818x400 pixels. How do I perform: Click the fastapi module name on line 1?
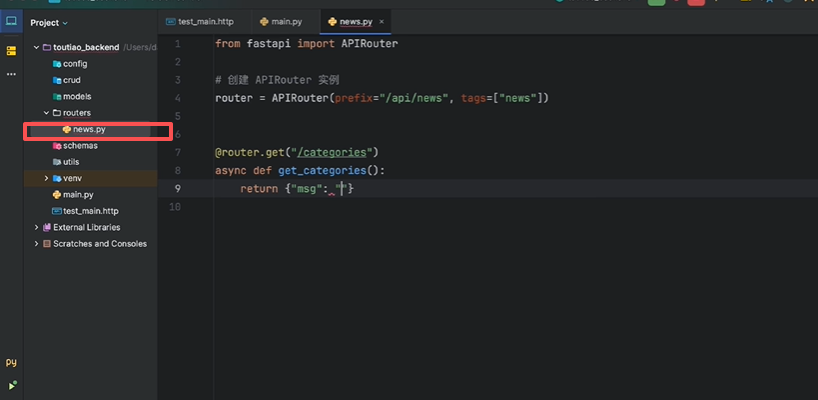(x=269, y=44)
